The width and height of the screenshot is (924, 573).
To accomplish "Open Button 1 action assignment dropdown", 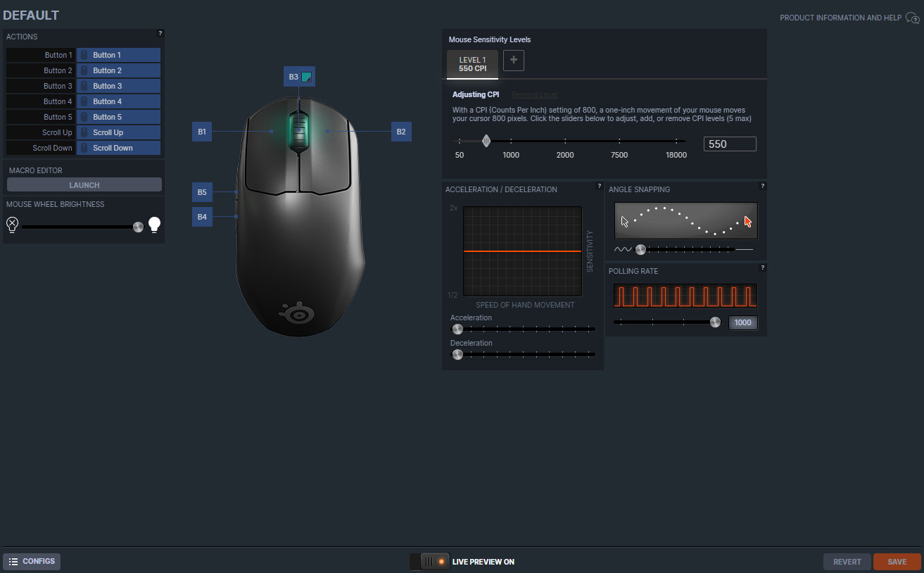I will [118, 55].
